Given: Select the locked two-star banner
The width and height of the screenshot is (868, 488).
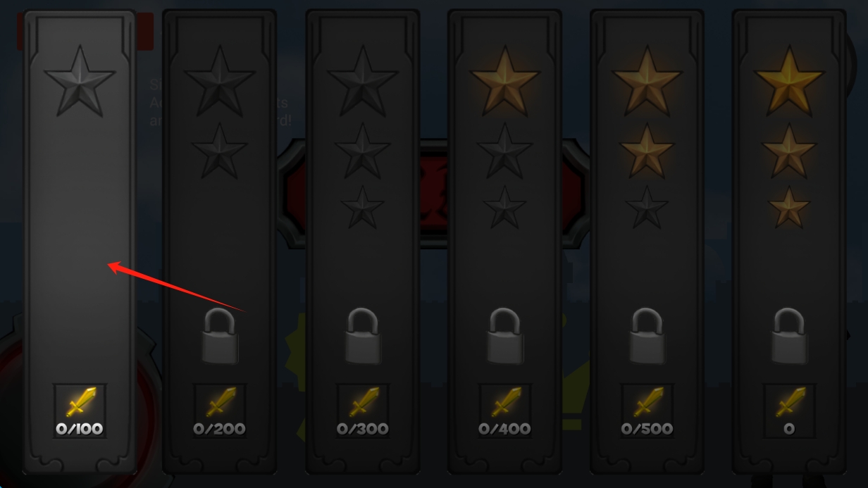Looking at the screenshot, I should [220, 242].
